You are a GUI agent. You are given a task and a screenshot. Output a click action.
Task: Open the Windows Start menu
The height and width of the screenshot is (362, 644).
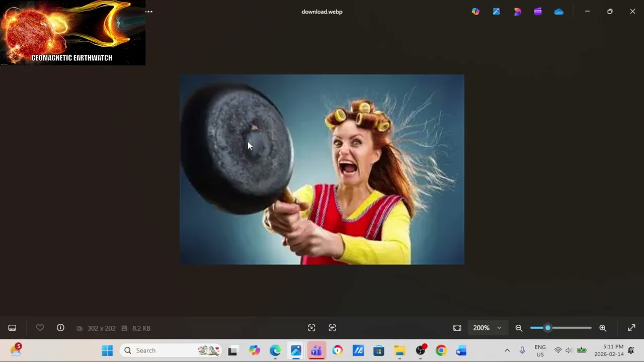click(x=107, y=350)
